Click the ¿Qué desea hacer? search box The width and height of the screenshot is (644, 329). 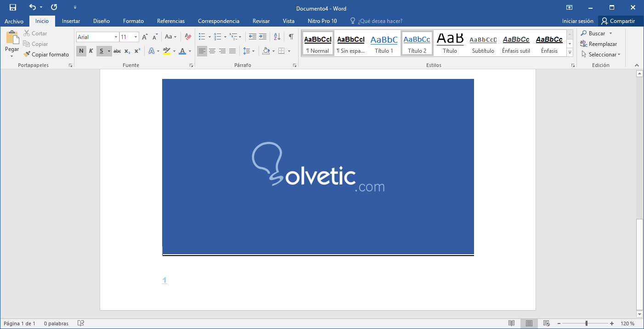pos(377,21)
